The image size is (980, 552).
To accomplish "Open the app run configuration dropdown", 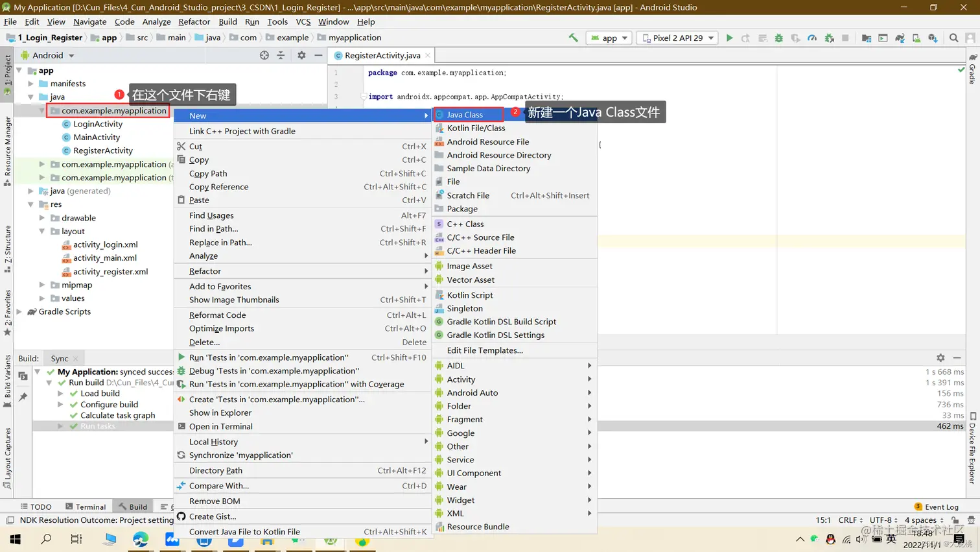I will (609, 38).
